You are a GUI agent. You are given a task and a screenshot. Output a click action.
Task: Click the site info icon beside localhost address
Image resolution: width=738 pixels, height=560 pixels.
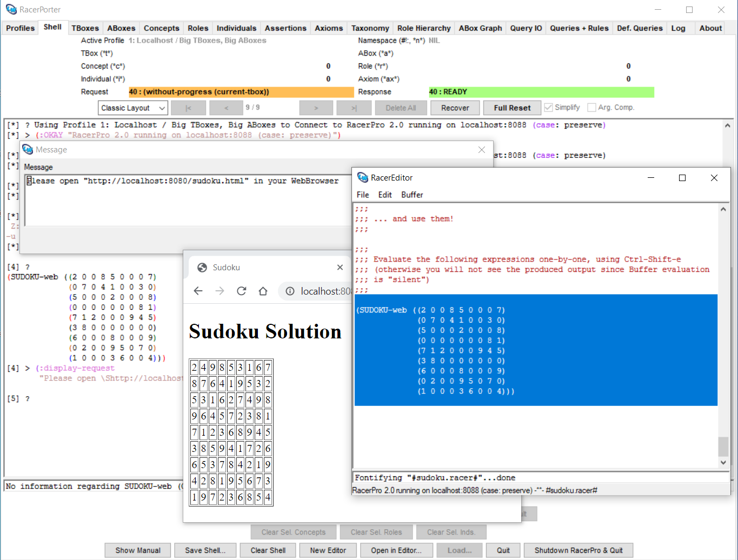point(290,291)
